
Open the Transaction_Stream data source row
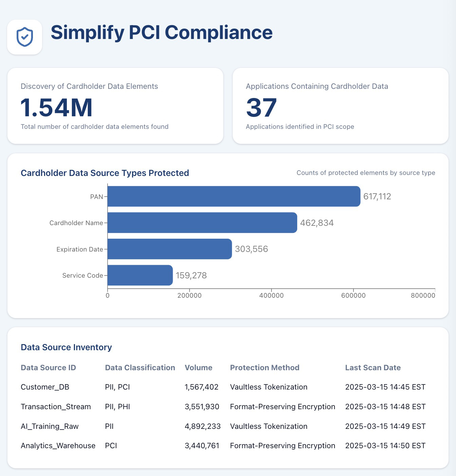coord(56,407)
